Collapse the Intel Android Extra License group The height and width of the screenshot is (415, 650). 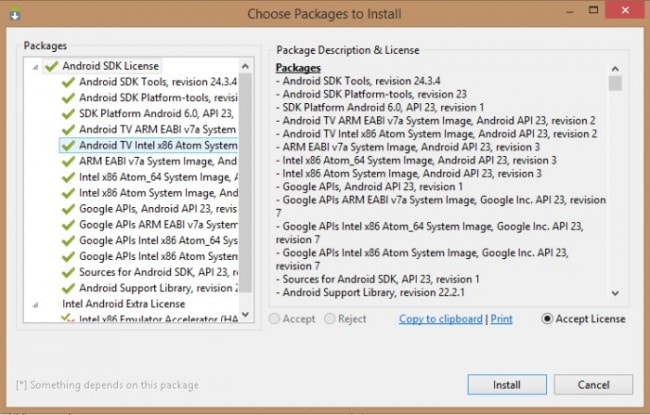coord(36,304)
